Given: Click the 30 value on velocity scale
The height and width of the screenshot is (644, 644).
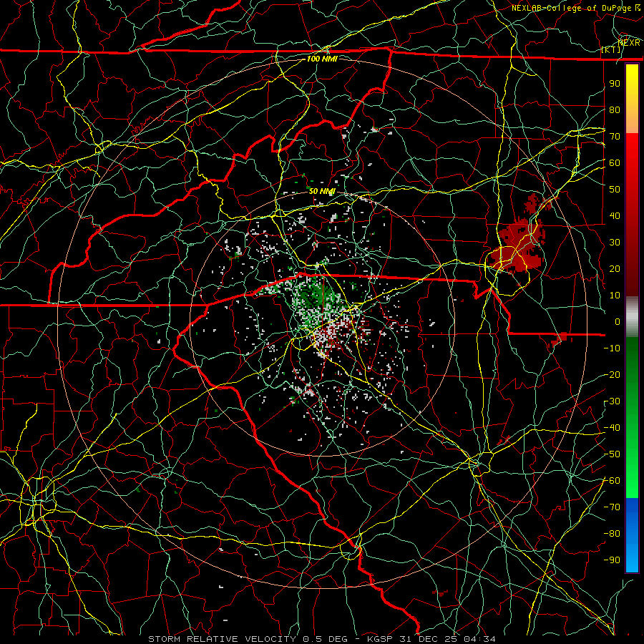Looking at the screenshot, I should click(615, 243).
